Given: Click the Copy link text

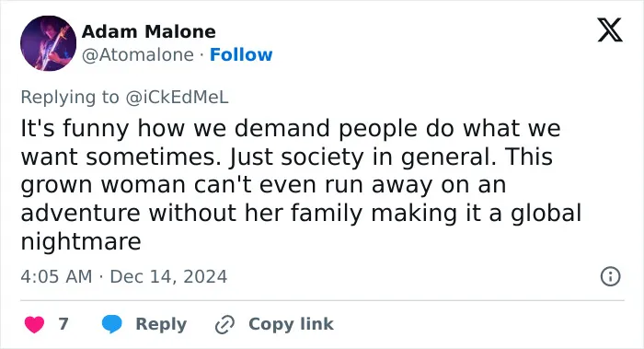Looking at the screenshot, I should [x=291, y=324].
